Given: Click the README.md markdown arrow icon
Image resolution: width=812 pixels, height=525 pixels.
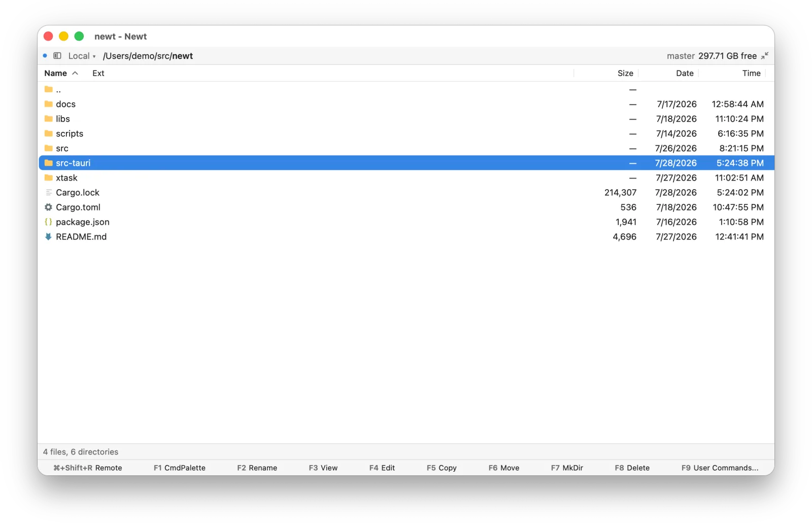Looking at the screenshot, I should coord(49,236).
